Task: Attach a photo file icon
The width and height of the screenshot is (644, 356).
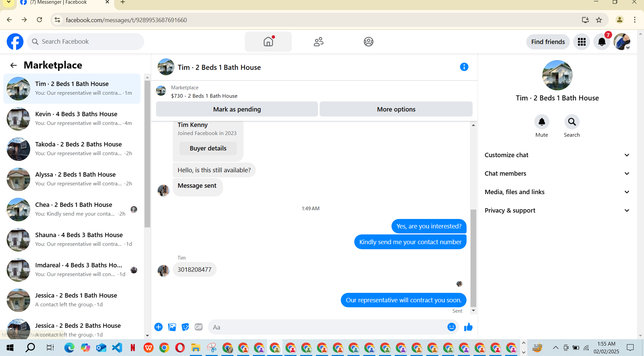Action: coord(172,327)
